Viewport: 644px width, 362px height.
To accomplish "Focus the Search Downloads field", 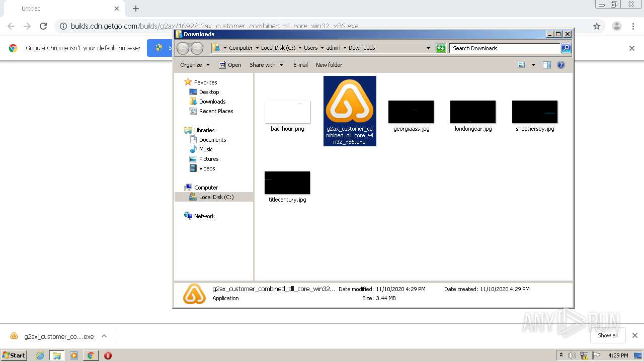I will point(505,48).
